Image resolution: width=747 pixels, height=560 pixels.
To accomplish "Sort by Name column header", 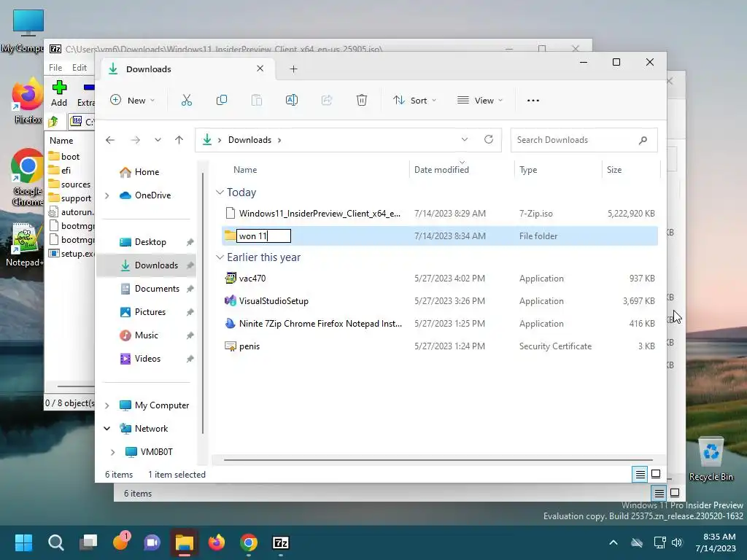I will [245, 169].
